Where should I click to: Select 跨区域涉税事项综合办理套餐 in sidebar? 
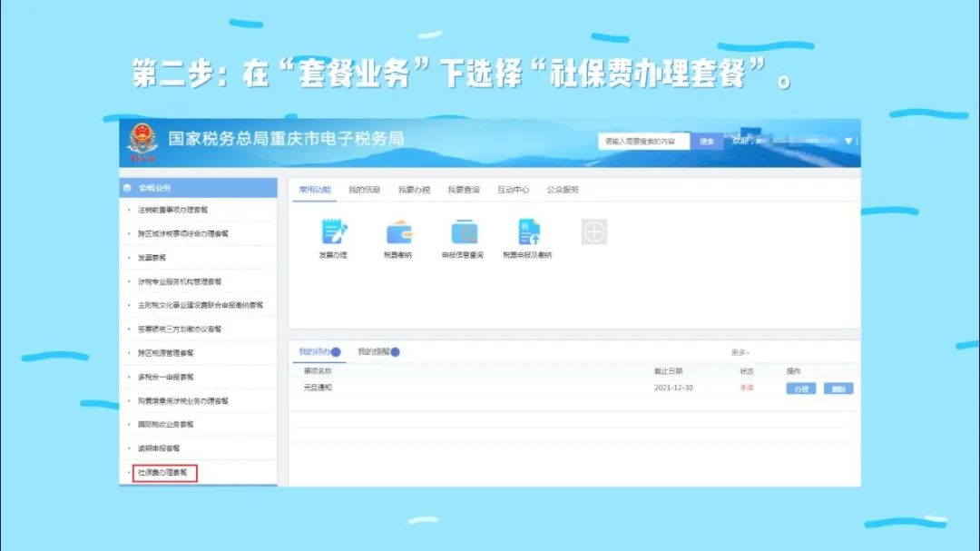[x=183, y=234]
